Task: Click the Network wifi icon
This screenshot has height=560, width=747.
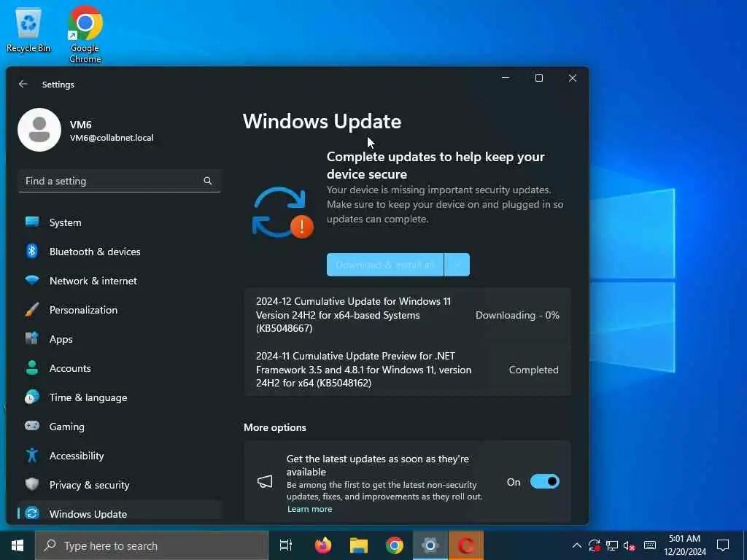Action: pos(32,281)
